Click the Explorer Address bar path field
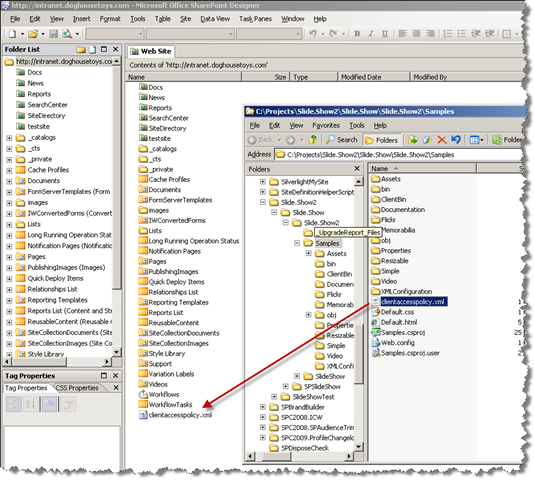The image size is (534, 480). click(x=400, y=155)
